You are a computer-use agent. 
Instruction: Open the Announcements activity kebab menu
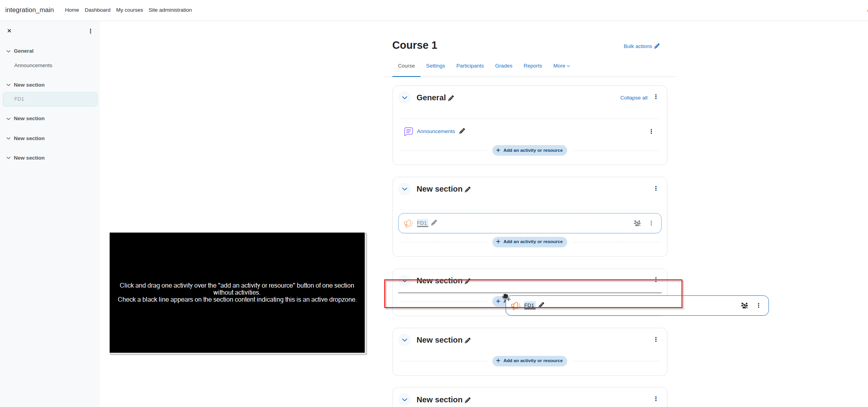[651, 132]
